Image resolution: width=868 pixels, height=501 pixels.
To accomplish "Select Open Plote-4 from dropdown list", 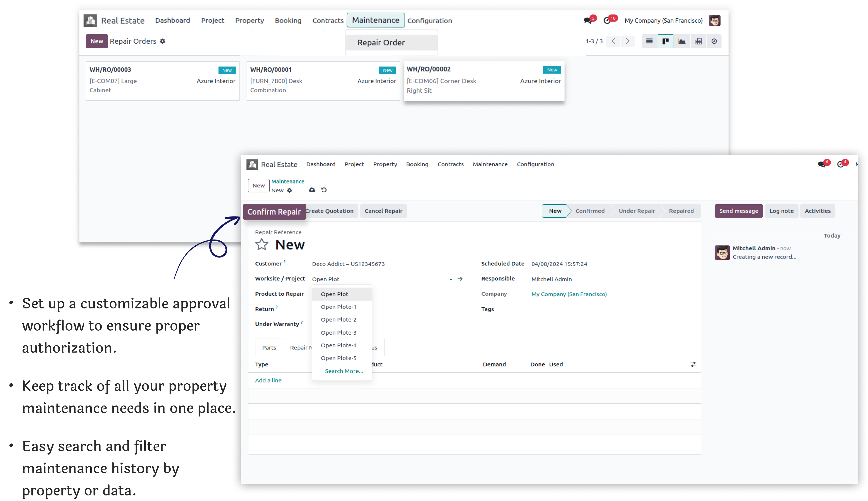I will point(342,345).
